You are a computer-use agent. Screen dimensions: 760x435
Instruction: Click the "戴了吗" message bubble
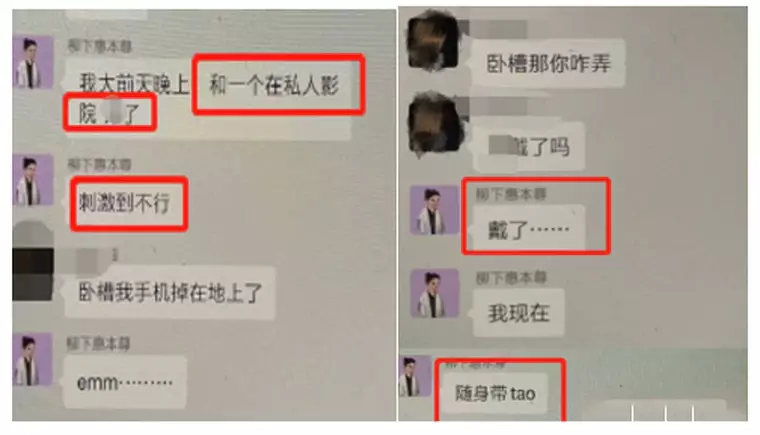(x=529, y=147)
